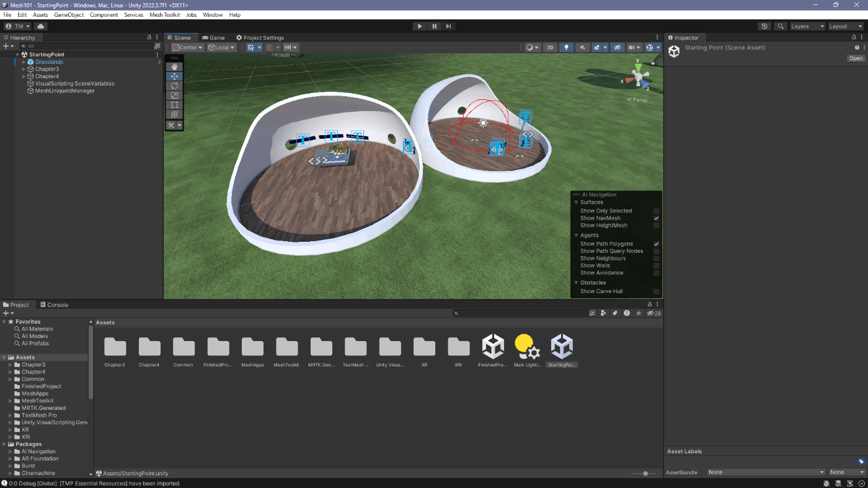
Task: Enable Show Carve Hull checkbox
Action: pos(656,291)
